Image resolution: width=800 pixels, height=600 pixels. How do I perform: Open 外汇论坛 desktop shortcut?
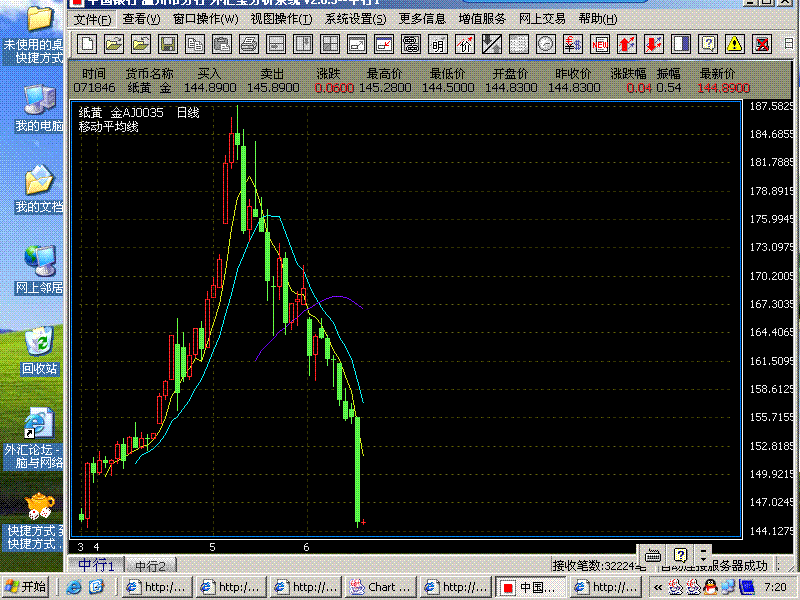point(34,438)
